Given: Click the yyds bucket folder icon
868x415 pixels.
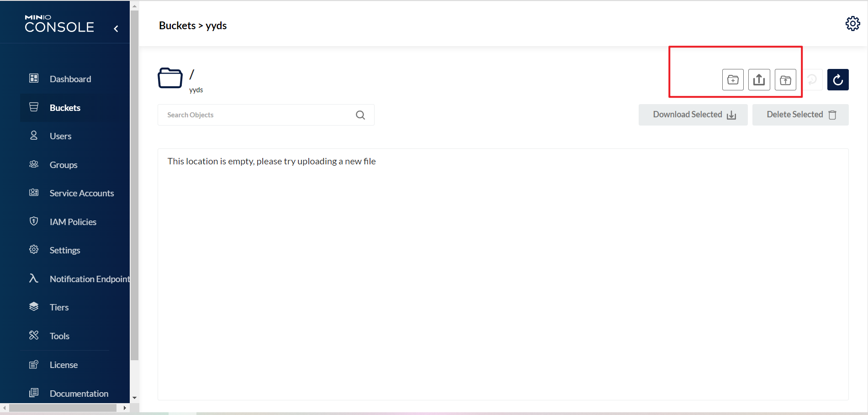Looking at the screenshot, I should pyautogui.click(x=170, y=78).
